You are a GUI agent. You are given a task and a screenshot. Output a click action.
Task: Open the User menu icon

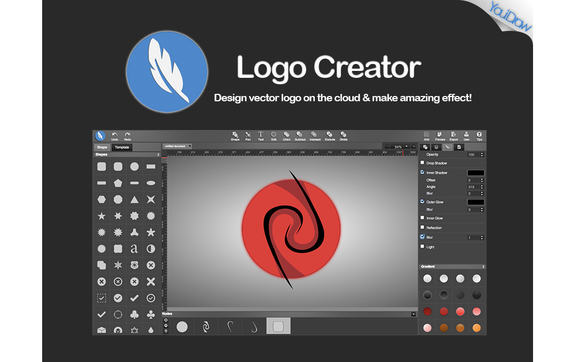pos(466,136)
